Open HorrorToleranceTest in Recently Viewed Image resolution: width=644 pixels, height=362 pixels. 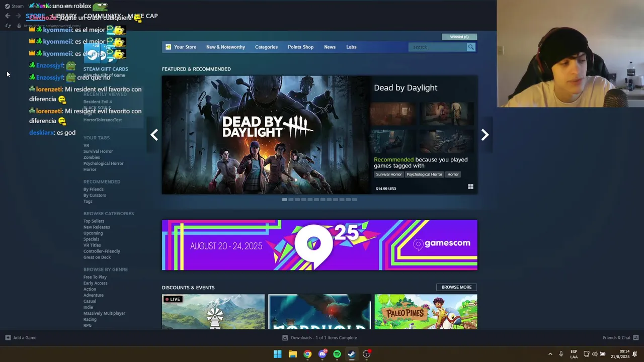click(x=103, y=120)
